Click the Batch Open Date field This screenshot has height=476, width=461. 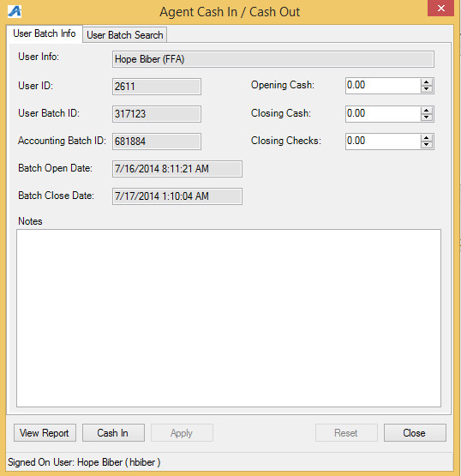click(177, 169)
